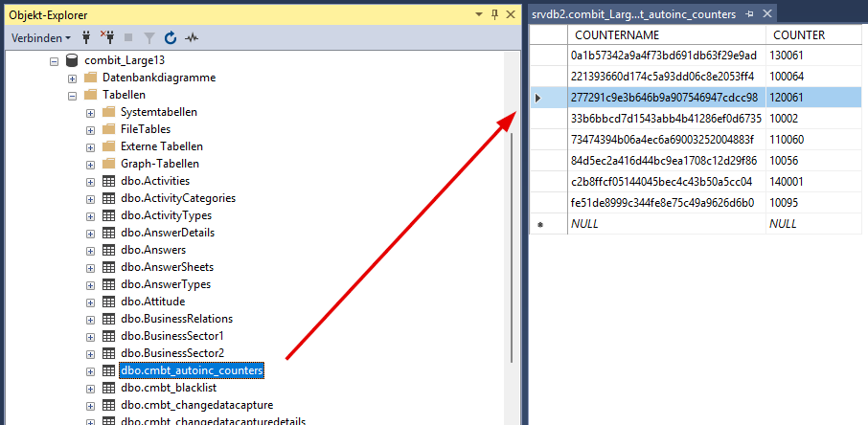Expand the dbo.Activities table node
This screenshot has height=425, width=868.
90,181
